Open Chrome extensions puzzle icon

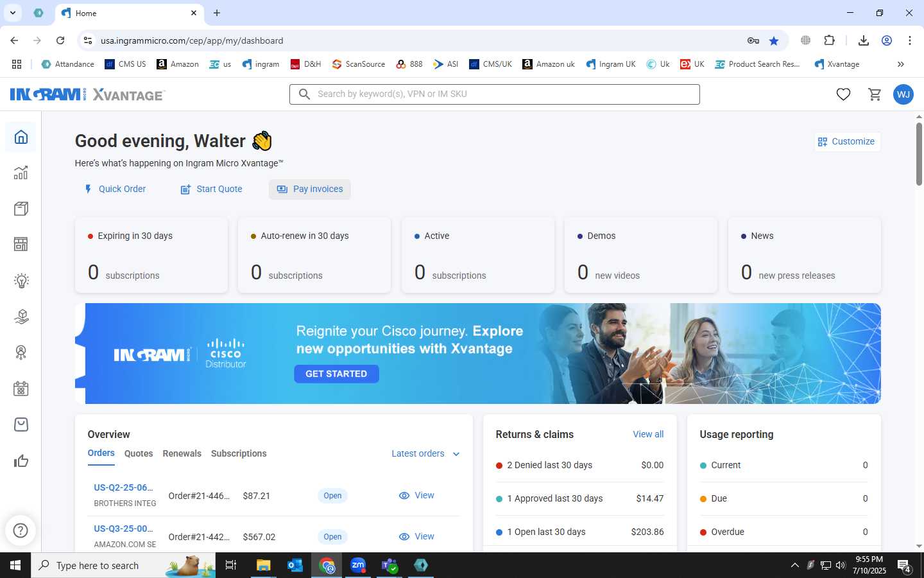point(829,40)
